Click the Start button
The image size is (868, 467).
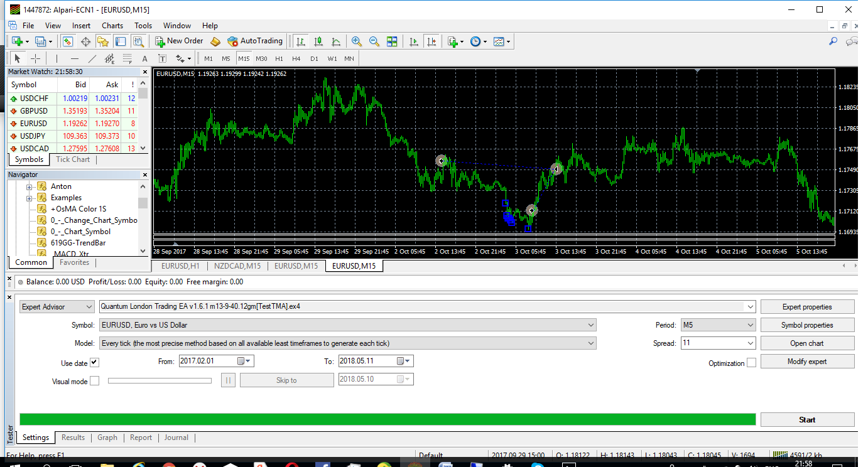807,420
